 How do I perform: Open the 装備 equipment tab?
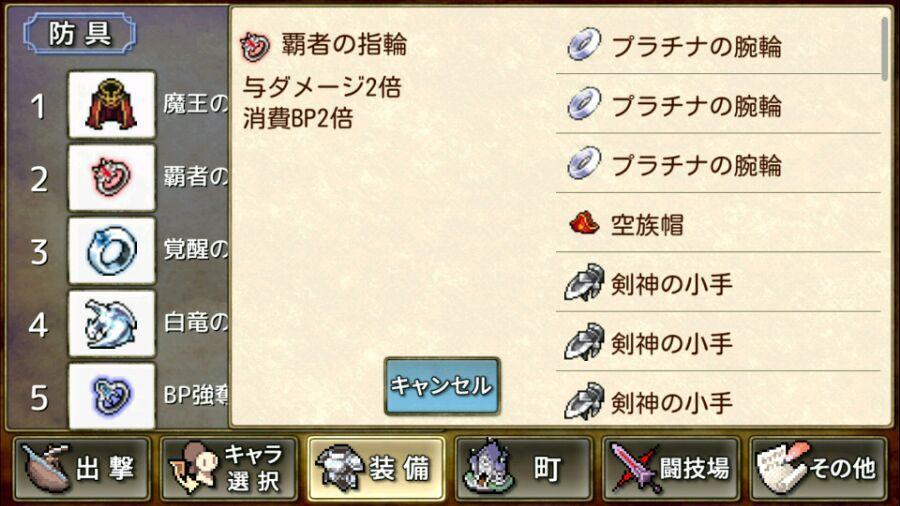[x=376, y=468]
